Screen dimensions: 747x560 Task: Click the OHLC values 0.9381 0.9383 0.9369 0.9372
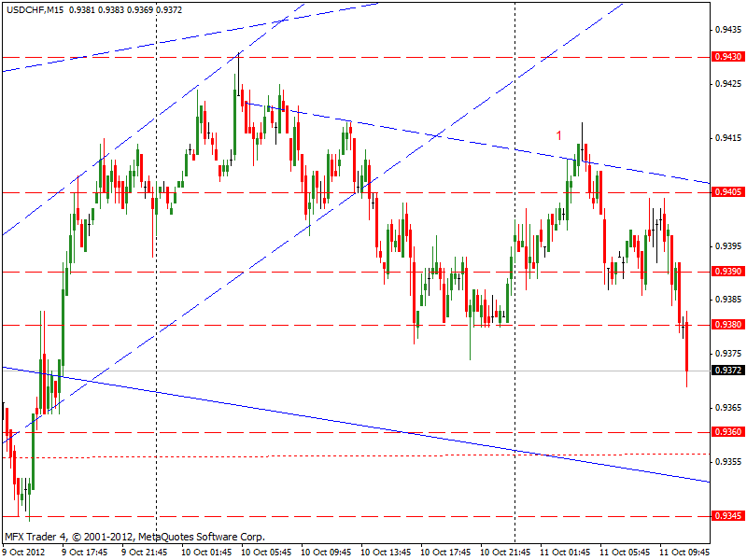[126, 9]
